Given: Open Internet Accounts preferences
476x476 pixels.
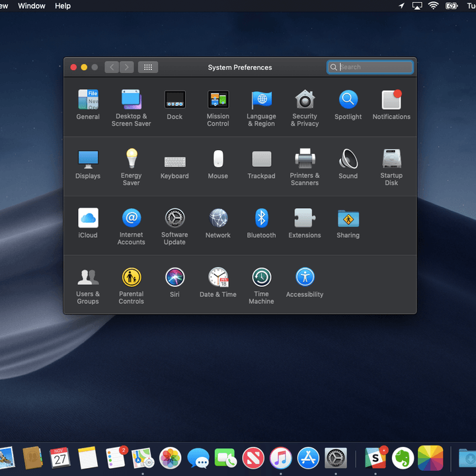Looking at the screenshot, I should point(131,227).
